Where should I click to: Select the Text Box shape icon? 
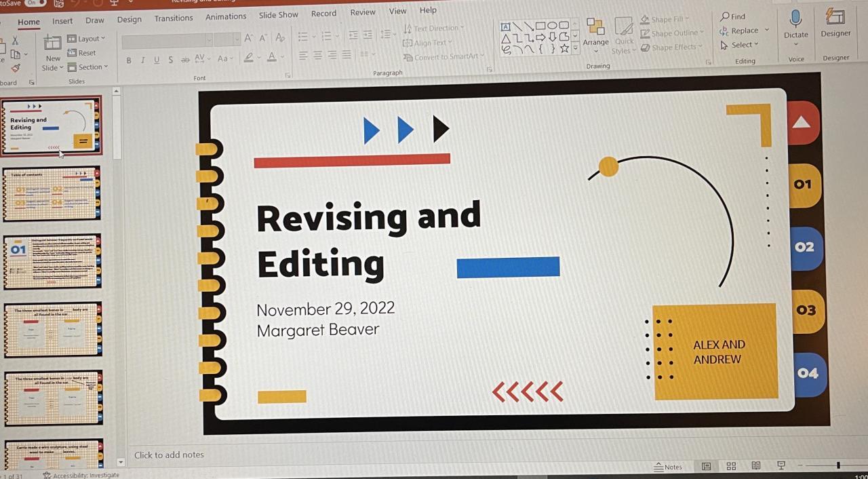click(x=506, y=27)
